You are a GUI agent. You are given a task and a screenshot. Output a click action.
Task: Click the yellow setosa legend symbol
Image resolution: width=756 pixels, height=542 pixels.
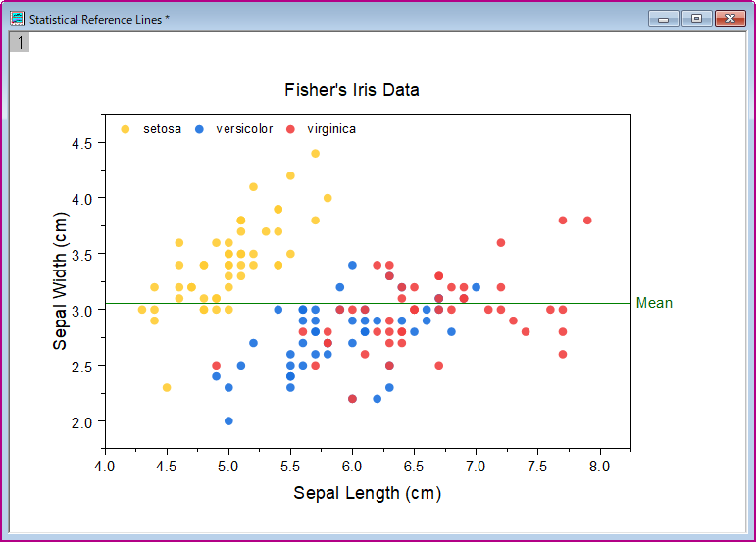point(126,129)
